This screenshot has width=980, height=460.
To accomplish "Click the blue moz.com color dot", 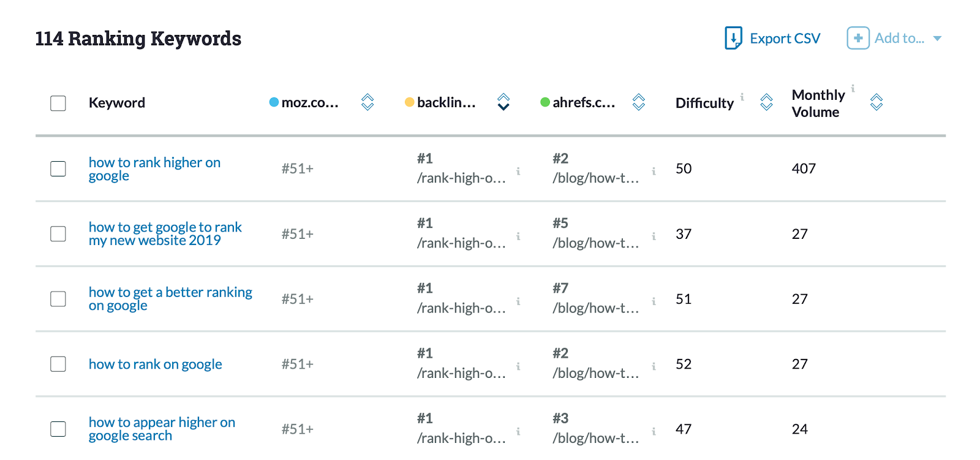I will pyautogui.click(x=274, y=102).
